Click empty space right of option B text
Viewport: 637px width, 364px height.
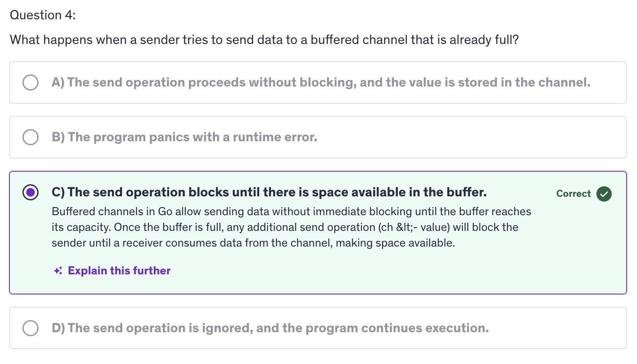471,137
